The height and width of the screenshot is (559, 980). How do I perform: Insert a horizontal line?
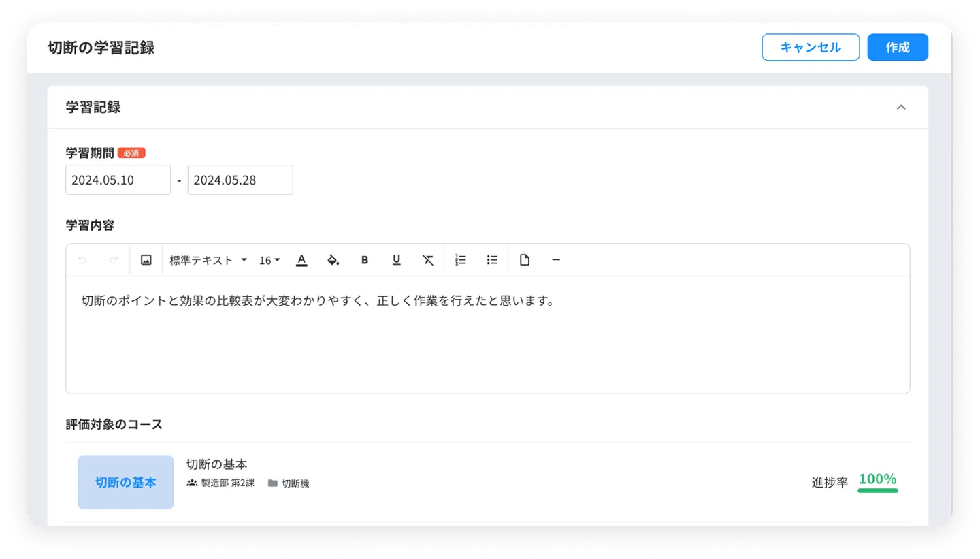[x=556, y=260]
